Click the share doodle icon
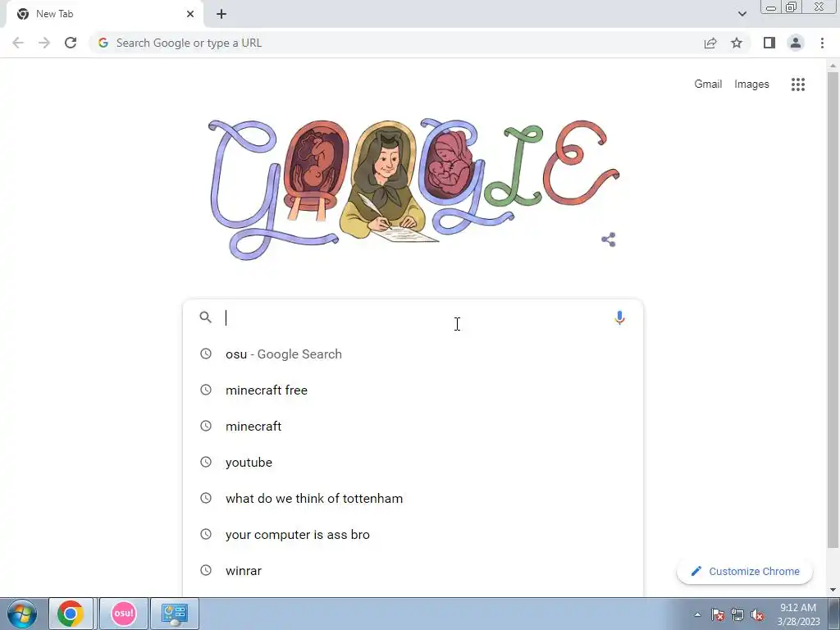This screenshot has height=630, width=840. 609,240
